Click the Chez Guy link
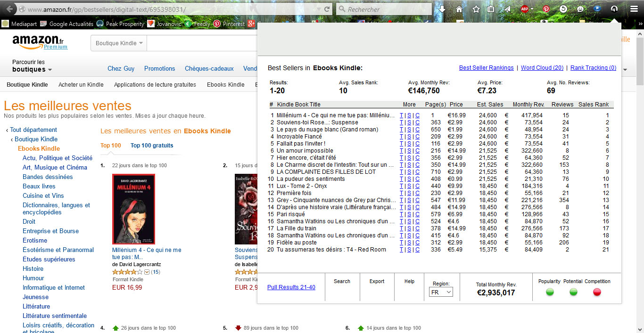Image resolution: width=644 pixels, height=333 pixels. point(121,69)
